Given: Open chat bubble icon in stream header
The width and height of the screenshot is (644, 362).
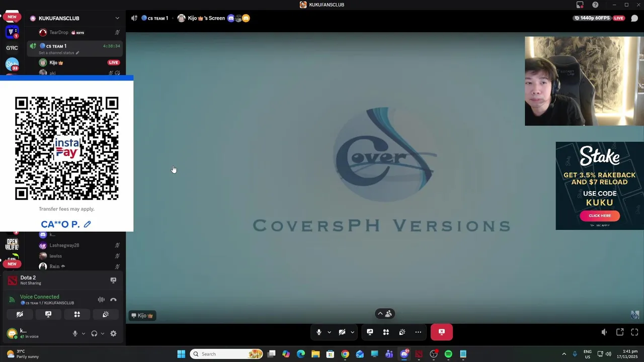Looking at the screenshot, I should 634,18.
